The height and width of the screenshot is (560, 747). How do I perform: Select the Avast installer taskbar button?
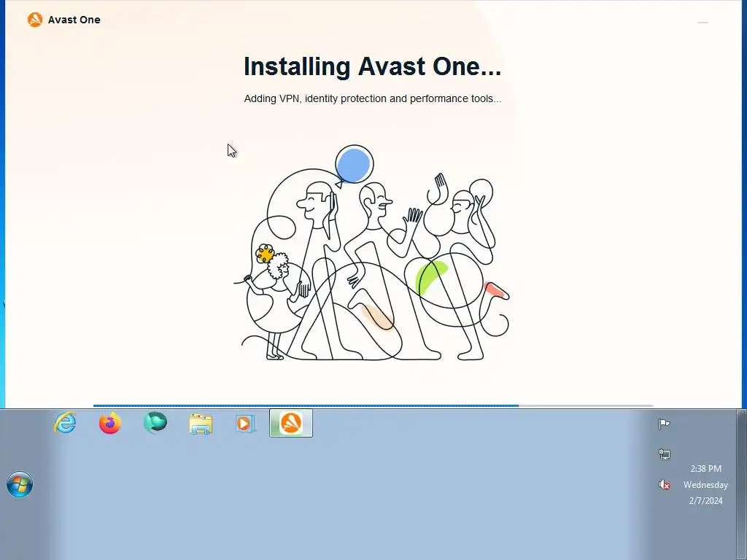coord(291,423)
